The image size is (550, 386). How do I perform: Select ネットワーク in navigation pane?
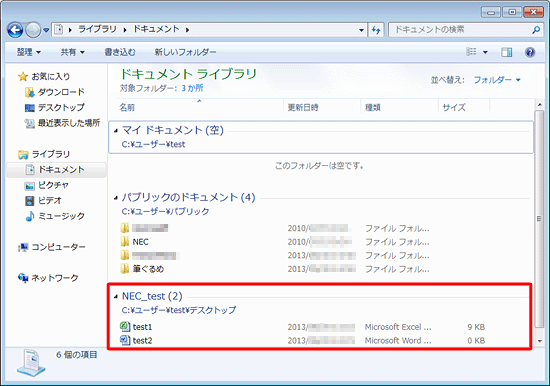(55, 278)
